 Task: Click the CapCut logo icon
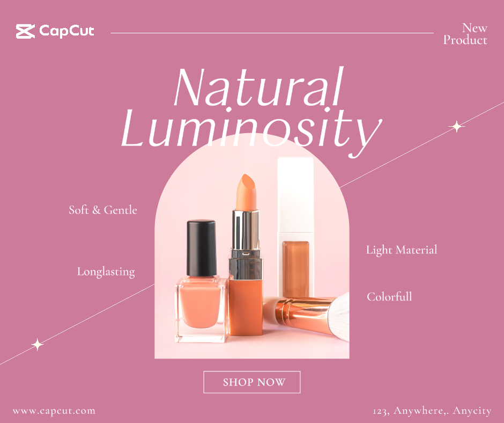pyautogui.click(x=25, y=31)
